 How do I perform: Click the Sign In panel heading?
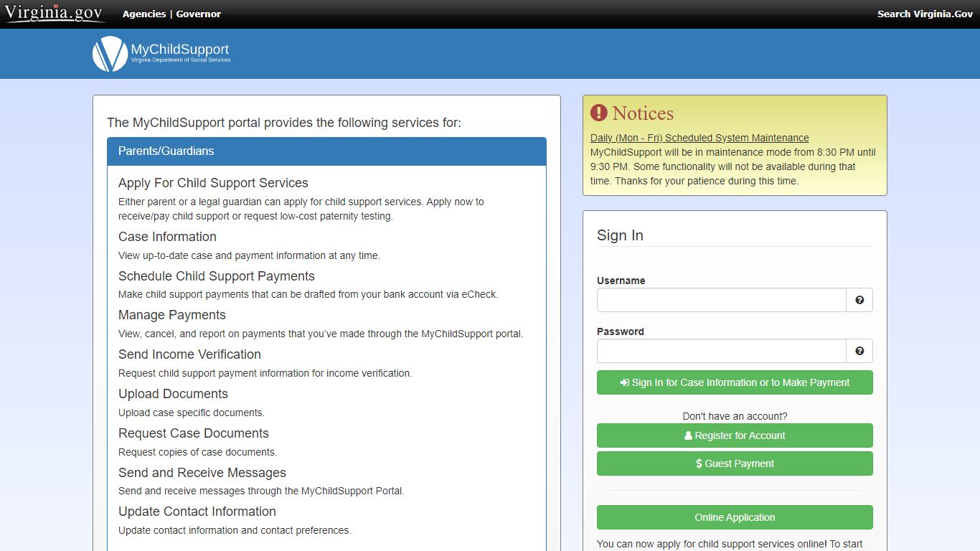620,235
